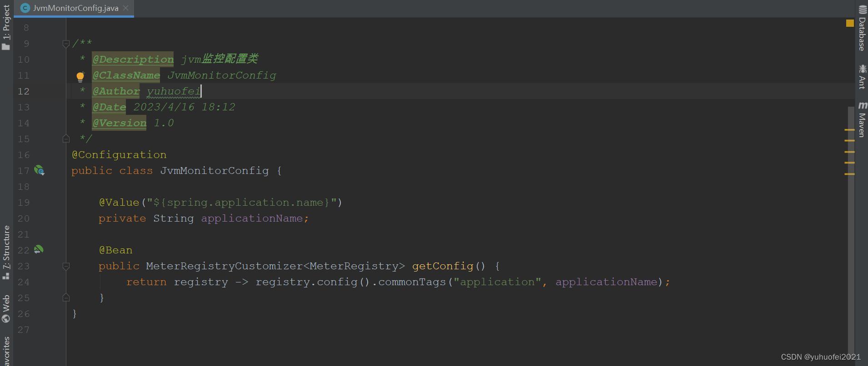Click MeterRegistryCustomizer return type
This screenshot has width=868, height=366.
click(224, 266)
